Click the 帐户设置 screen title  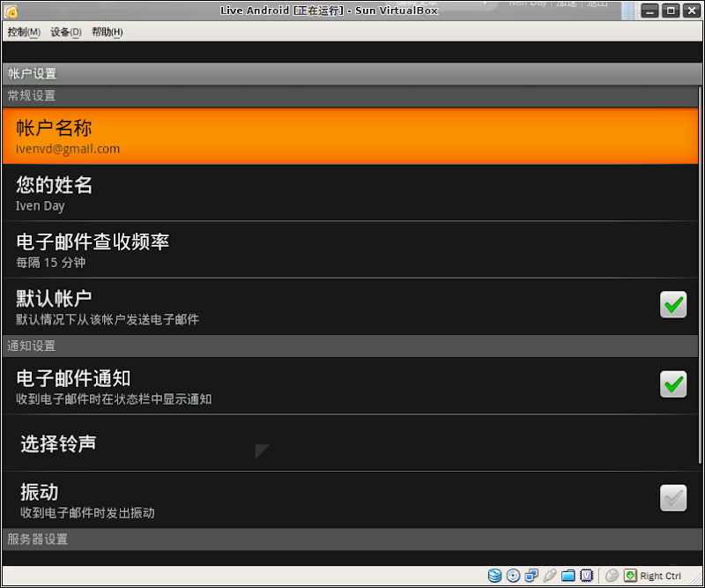[x=33, y=73]
